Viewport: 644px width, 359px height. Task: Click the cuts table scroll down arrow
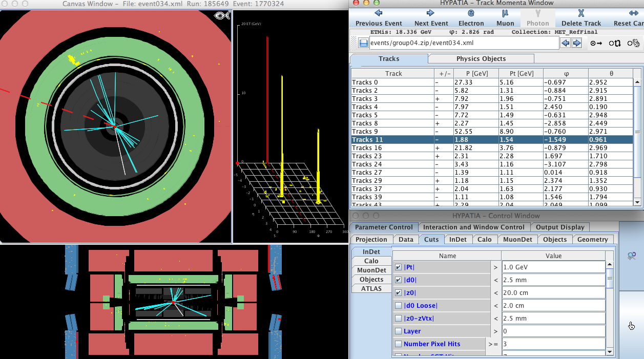click(609, 352)
